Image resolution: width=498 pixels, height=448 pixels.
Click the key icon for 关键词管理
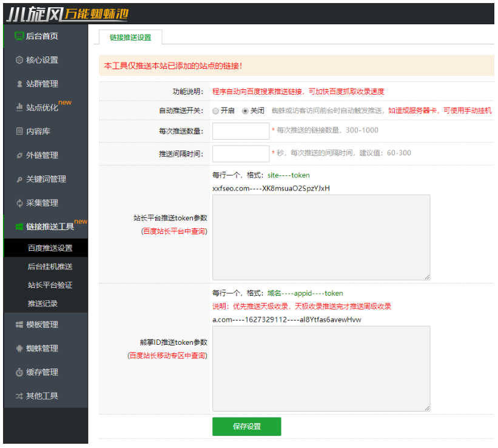tap(19, 179)
